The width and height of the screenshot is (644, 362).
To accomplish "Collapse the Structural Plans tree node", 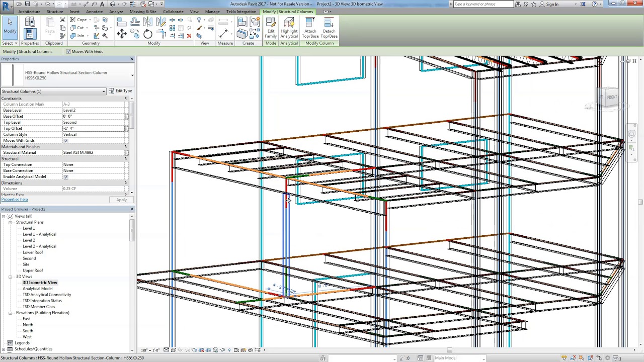I will coord(10,222).
